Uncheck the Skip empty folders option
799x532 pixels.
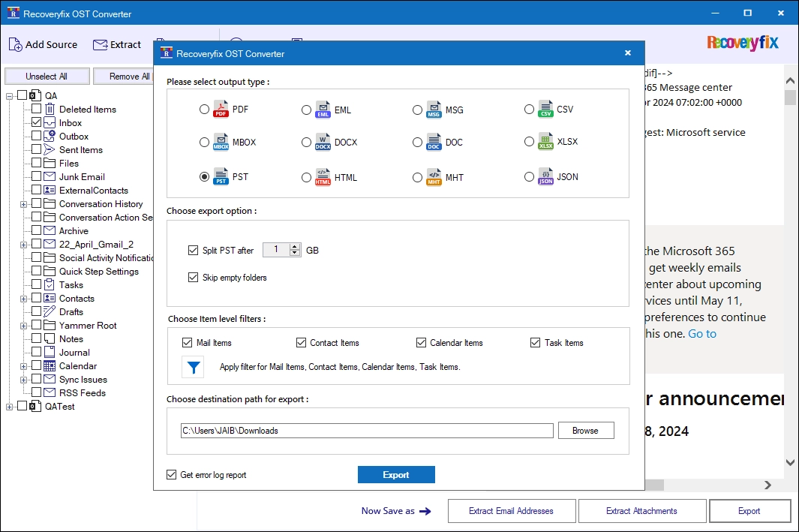193,277
